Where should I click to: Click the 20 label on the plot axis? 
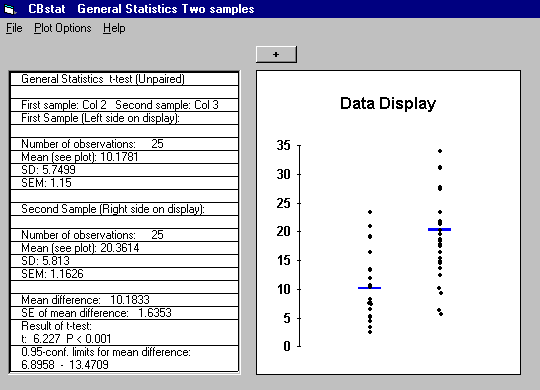(283, 231)
